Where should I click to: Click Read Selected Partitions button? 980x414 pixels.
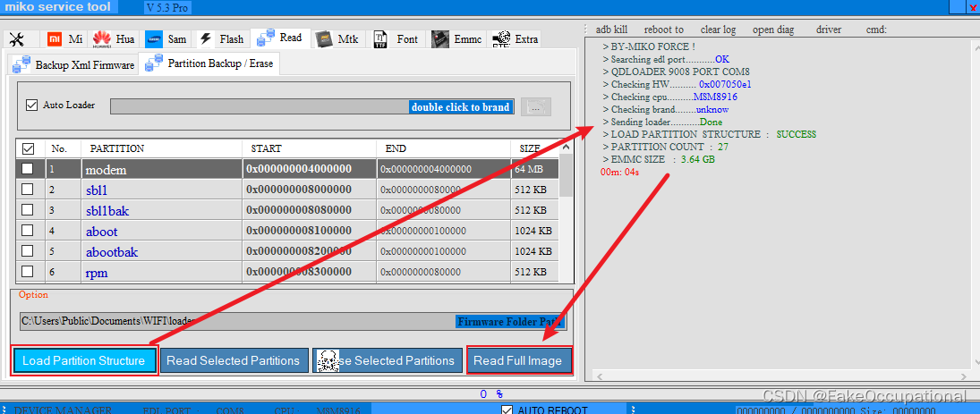point(233,360)
